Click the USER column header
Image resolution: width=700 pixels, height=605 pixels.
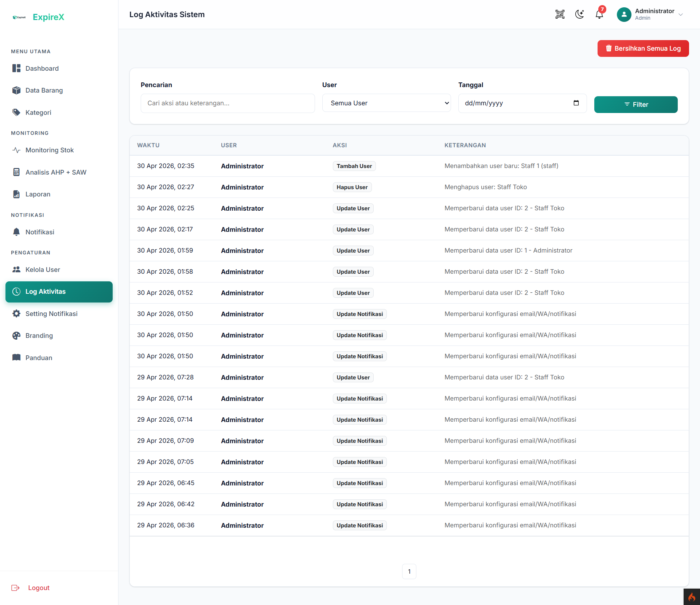pos(229,145)
